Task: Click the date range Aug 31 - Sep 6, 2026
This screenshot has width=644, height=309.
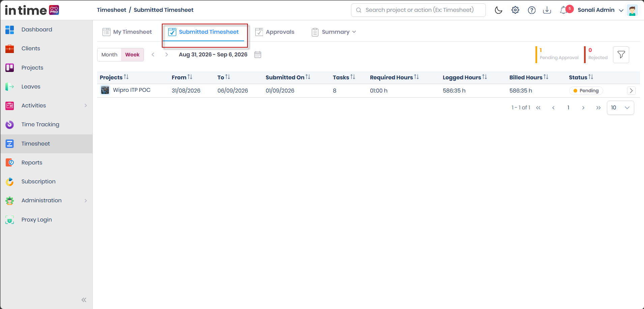Action: [x=213, y=54]
